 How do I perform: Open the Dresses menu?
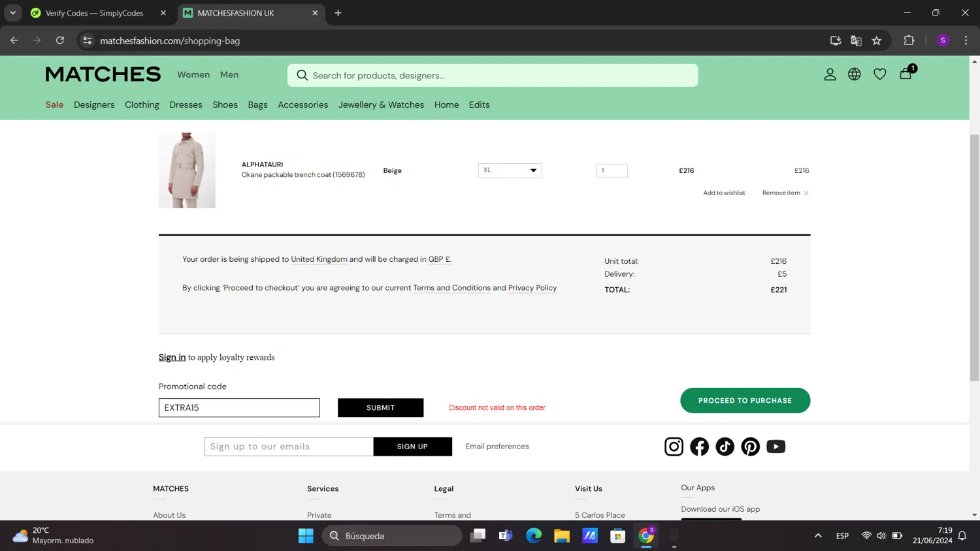[186, 104]
